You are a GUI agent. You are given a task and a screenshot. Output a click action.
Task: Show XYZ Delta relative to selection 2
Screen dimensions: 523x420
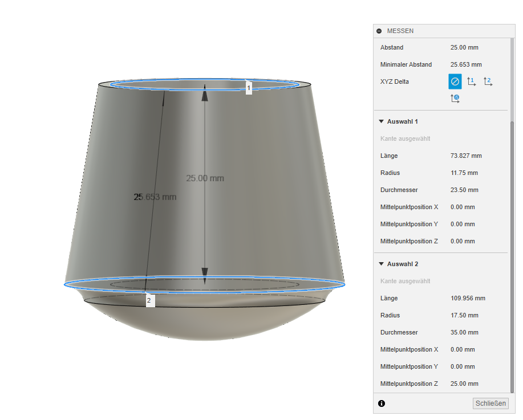(488, 81)
